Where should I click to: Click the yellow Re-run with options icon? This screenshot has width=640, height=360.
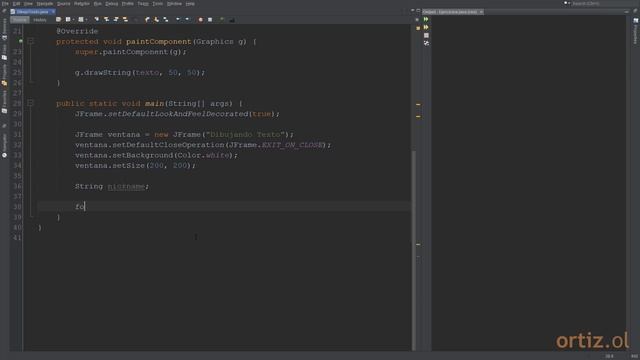point(426,27)
